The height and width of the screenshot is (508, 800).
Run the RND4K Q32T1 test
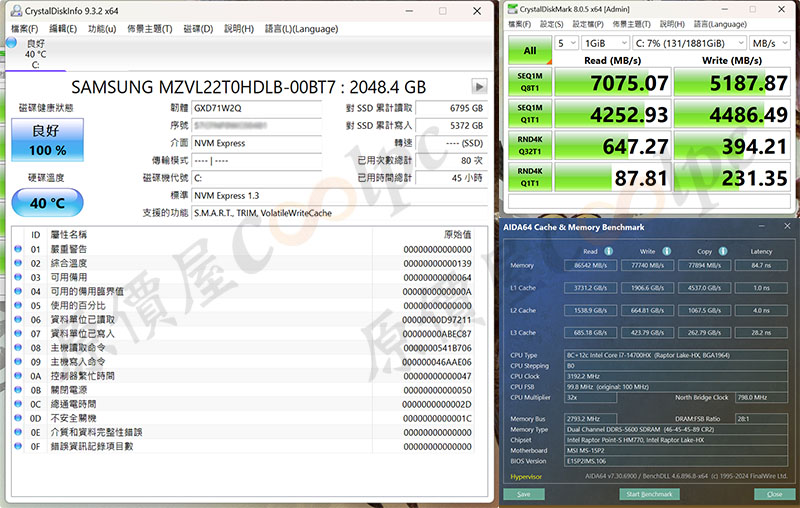click(x=530, y=145)
